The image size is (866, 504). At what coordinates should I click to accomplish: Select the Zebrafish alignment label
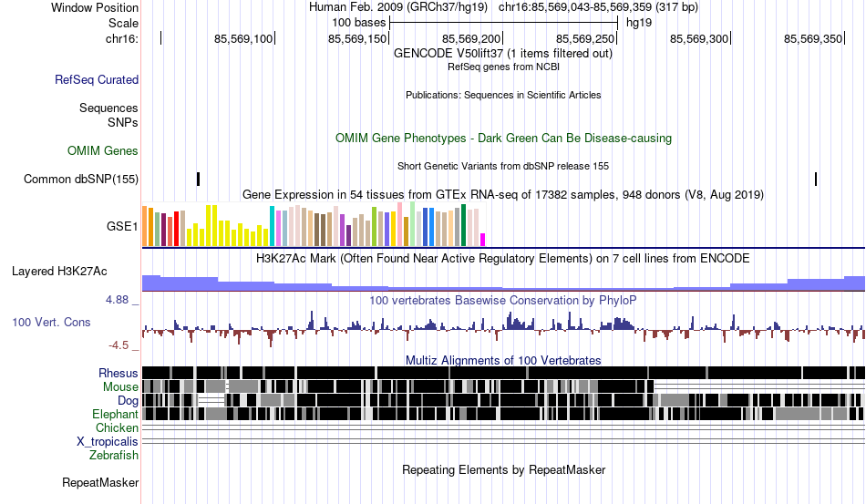pyautogui.click(x=114, y=456)
